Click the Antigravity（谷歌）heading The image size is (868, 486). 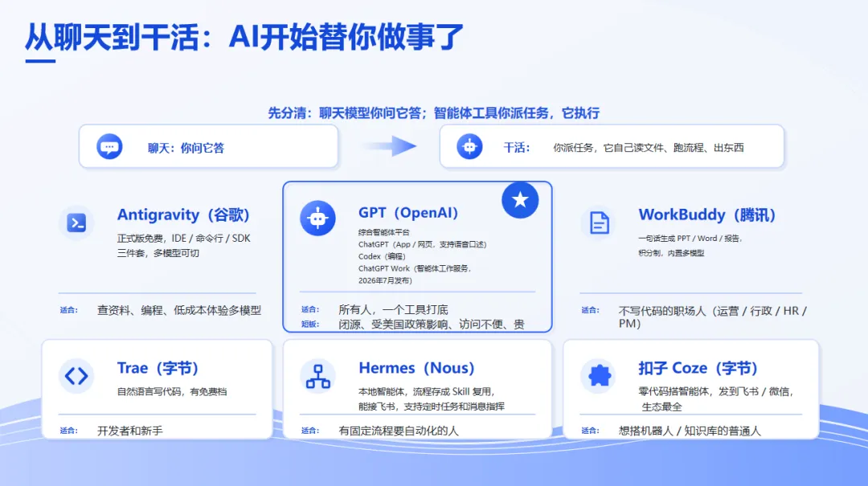coord(183,214)
